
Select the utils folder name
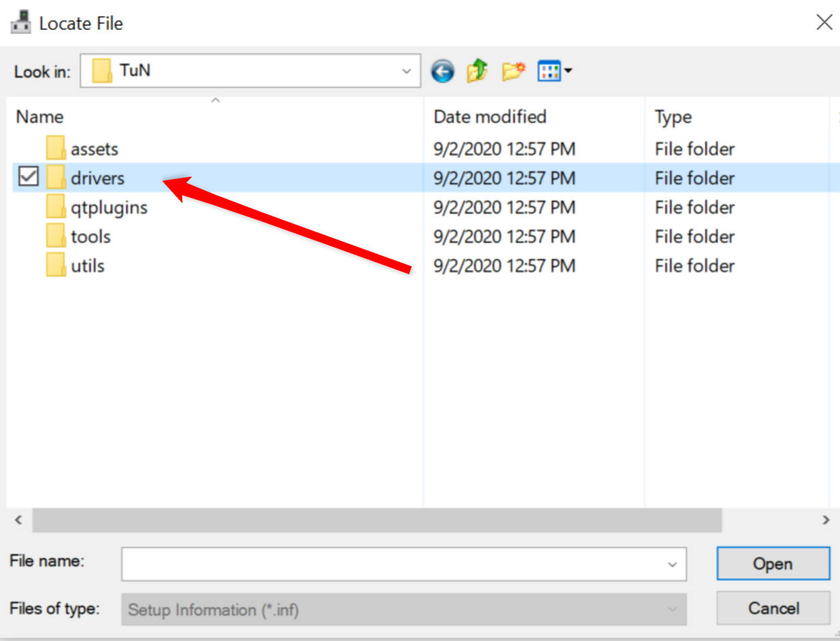click(88, 266)
